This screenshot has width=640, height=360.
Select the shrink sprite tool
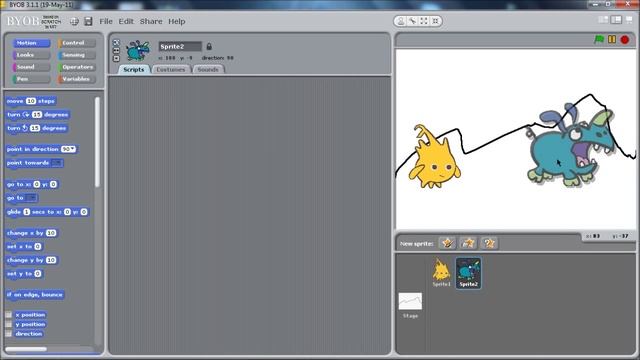pos(436,21)
